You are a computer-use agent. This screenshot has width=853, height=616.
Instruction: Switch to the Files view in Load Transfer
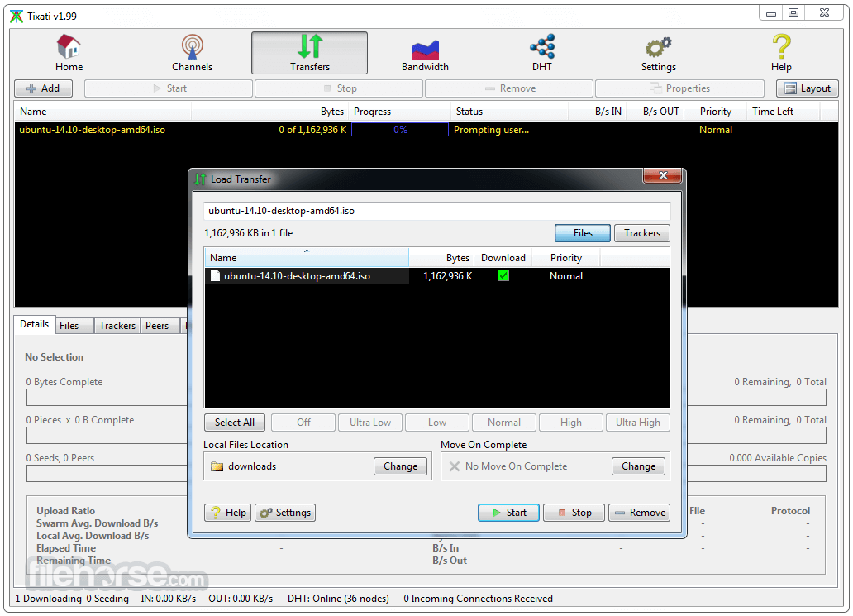[583, 233]
